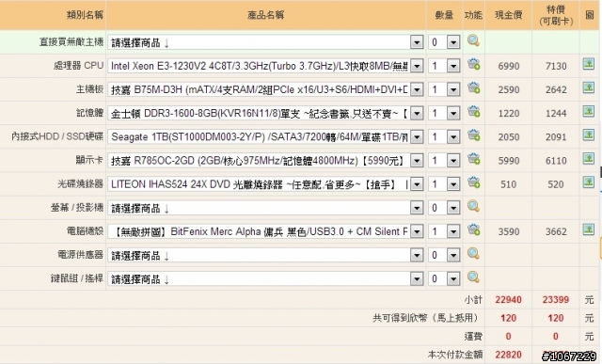Click the basket icon in 顯示卡 row
This screenshot has height=364, width=602.
[x=473, y=159]
